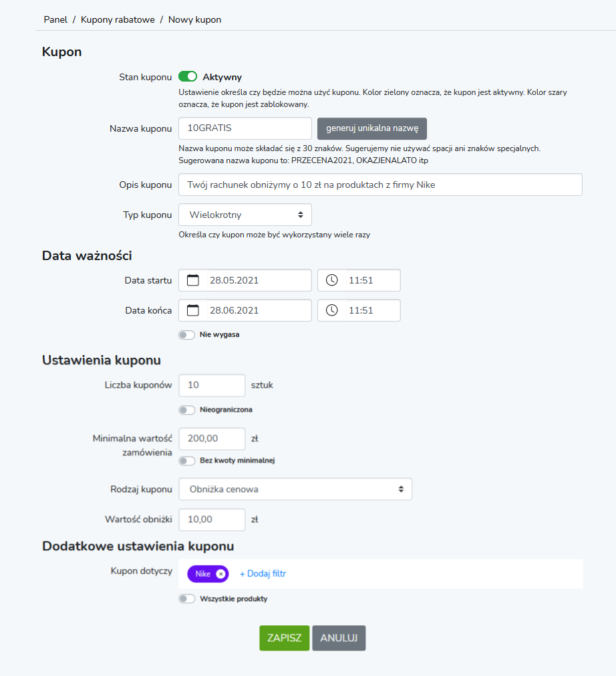Go to Panel in the breadcrumb
Viewport: 616px width, 676px height.
point(55,20)
